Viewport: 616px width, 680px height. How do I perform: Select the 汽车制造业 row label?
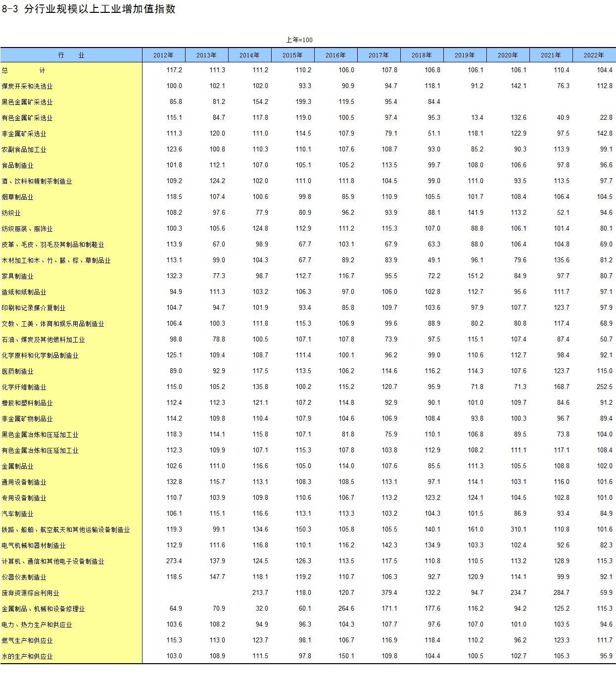click(x=18, y=514)
